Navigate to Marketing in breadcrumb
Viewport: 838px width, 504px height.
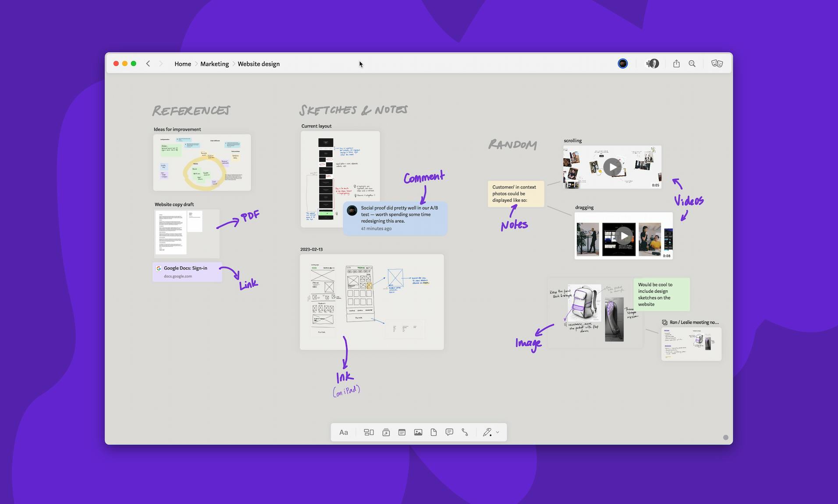(215, 64)
